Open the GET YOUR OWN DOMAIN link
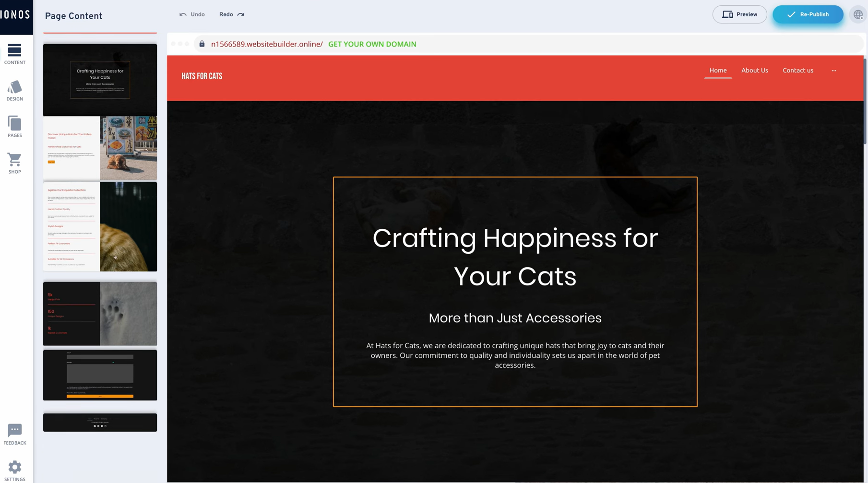 tap(372, 44)
